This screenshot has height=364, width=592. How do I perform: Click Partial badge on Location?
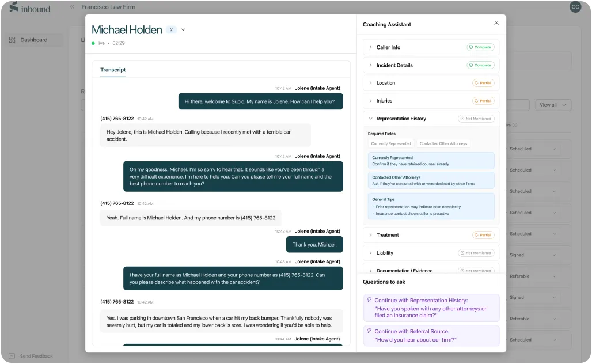(483, 83)
